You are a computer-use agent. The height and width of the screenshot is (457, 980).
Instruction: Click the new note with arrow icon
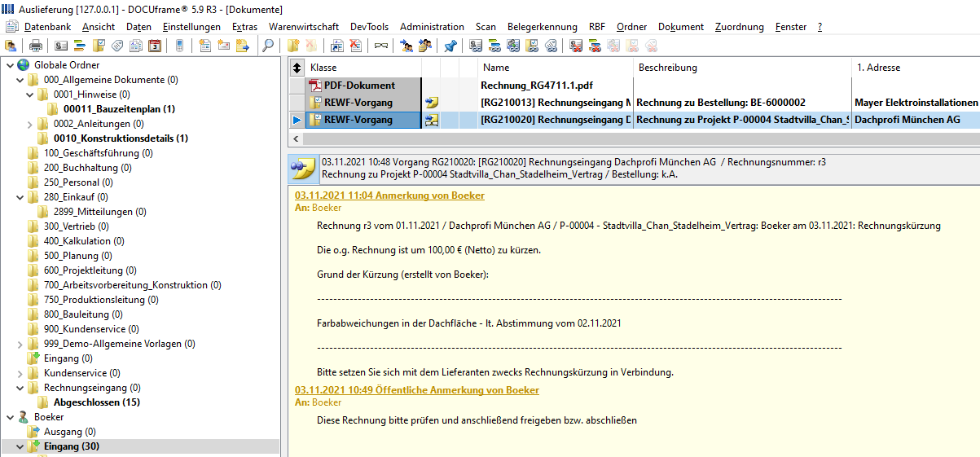coord(243,46)
